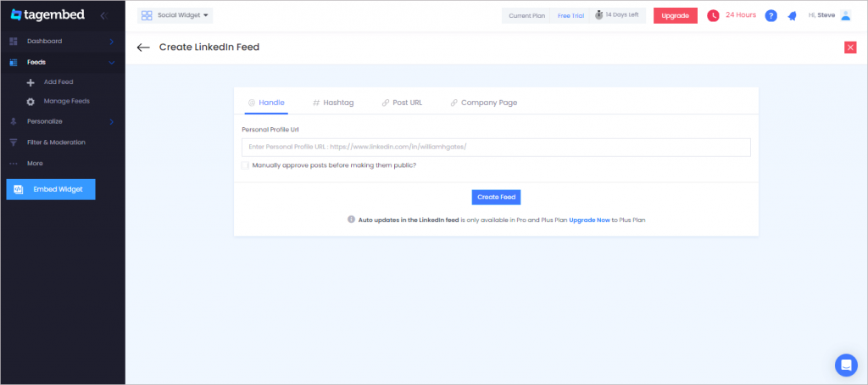
Task: Click the Personalize icon in sidebar
Action: click(x=14, y=122)
